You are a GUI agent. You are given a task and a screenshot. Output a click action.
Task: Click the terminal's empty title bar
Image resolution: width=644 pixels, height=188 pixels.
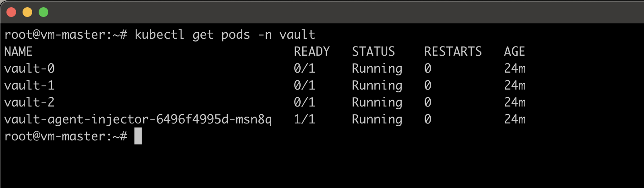click(322, 13)
